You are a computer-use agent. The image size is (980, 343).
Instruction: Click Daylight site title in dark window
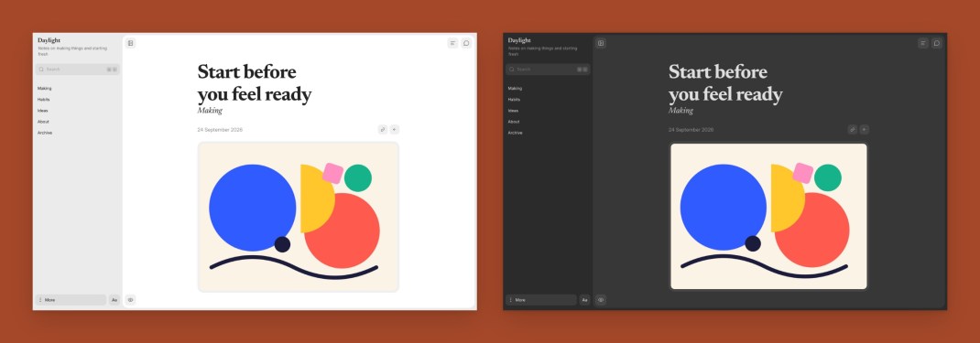(x=519, y=40)
